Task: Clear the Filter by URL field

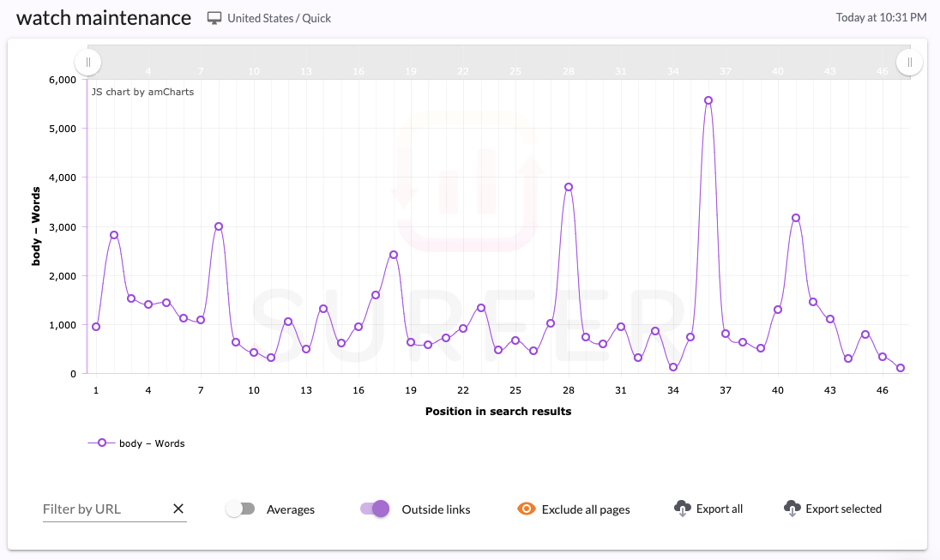Action: tap(178, 509)
